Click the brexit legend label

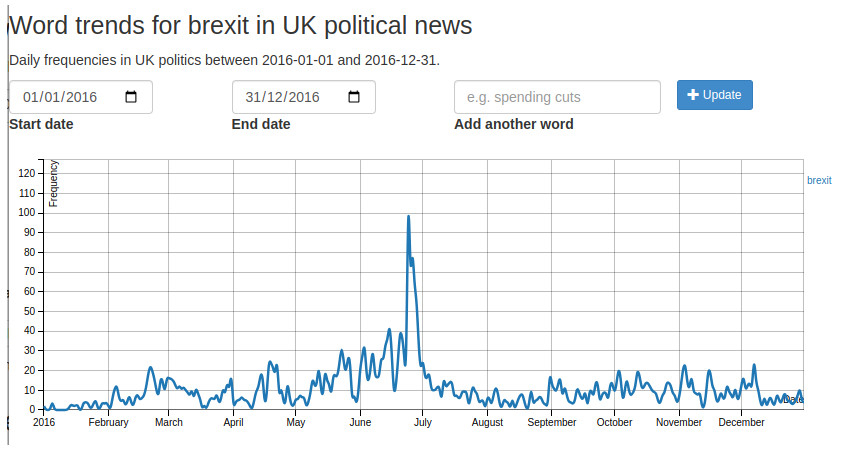(819, 180)
